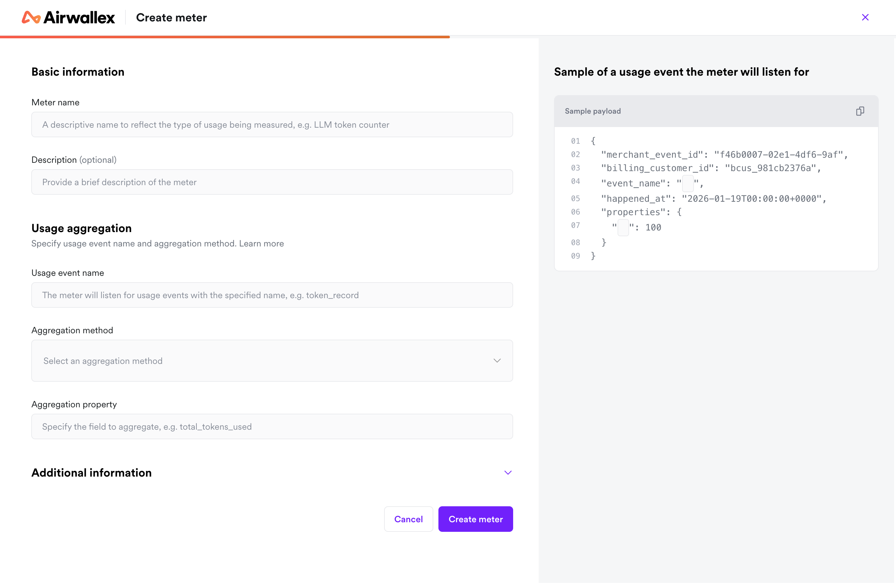Click the Aggregation property input
Screen dimensions: 896x588
click(271, 426)
